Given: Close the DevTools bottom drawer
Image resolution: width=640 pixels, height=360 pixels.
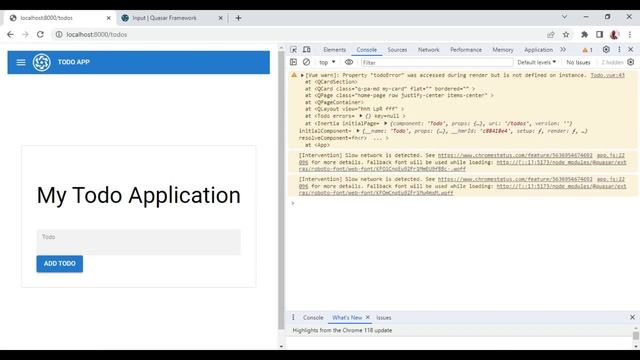Looking at the screenshot, I should (632, 318).
